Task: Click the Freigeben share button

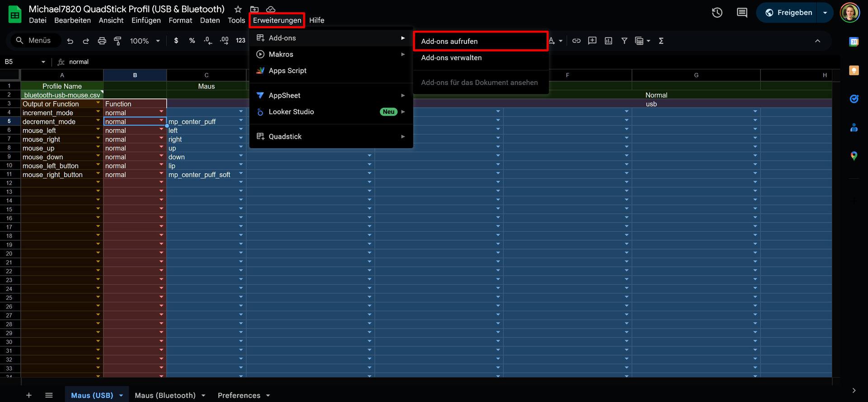Action: [789, 13]
